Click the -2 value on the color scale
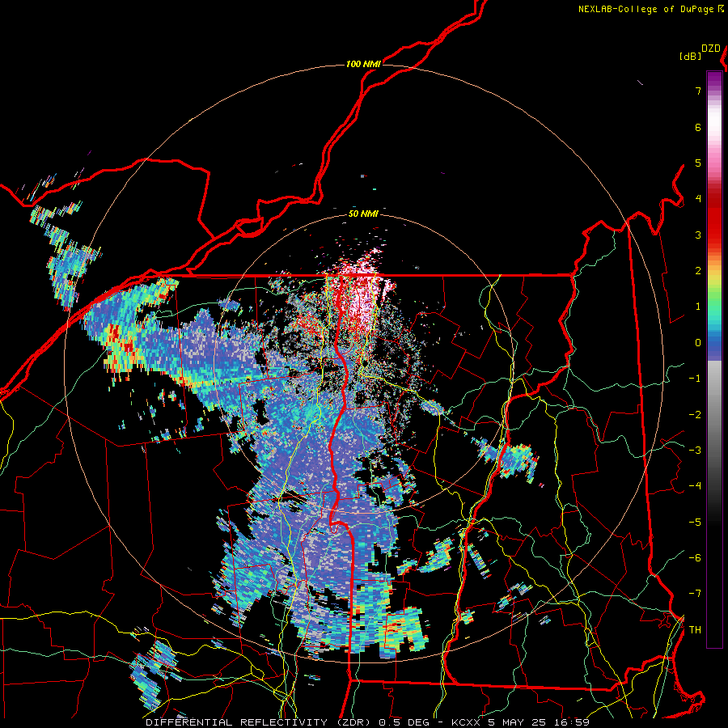This screenshot has width=728, height=728. coord(695,415)
